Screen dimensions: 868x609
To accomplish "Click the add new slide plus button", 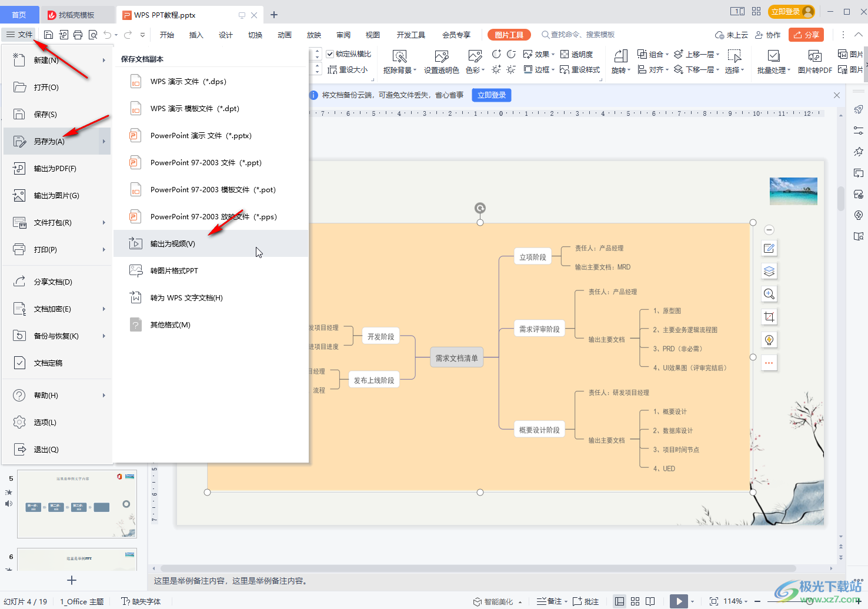I will (72, 580).
